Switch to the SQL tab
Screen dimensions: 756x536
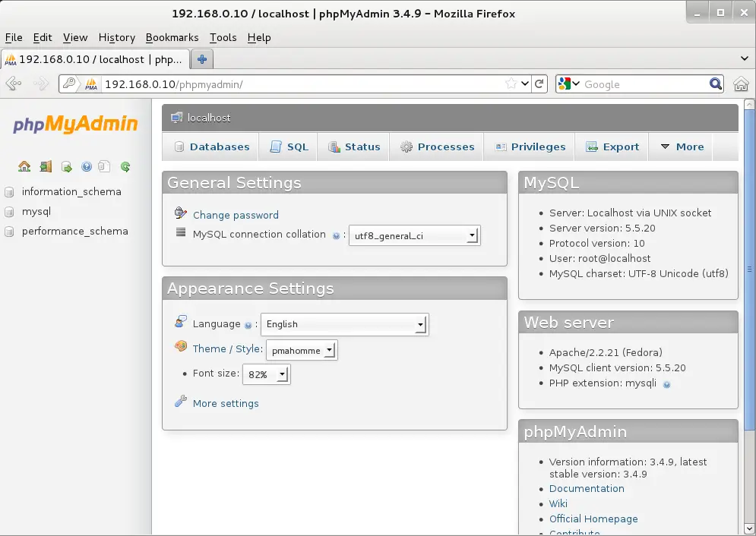pos(288,147)
